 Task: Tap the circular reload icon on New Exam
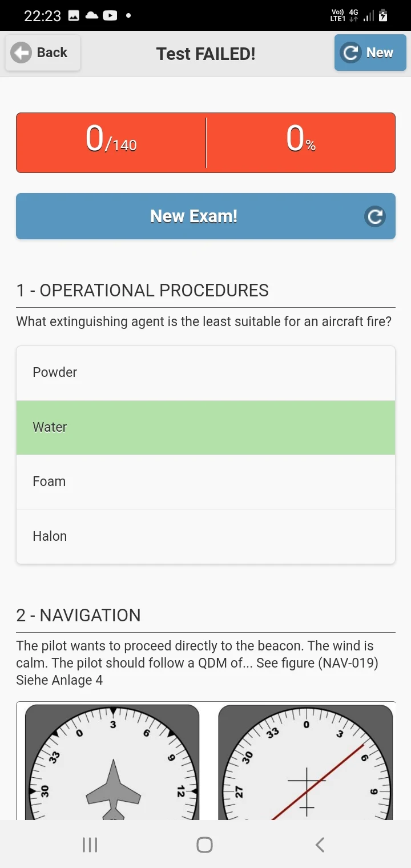point(375,216)
